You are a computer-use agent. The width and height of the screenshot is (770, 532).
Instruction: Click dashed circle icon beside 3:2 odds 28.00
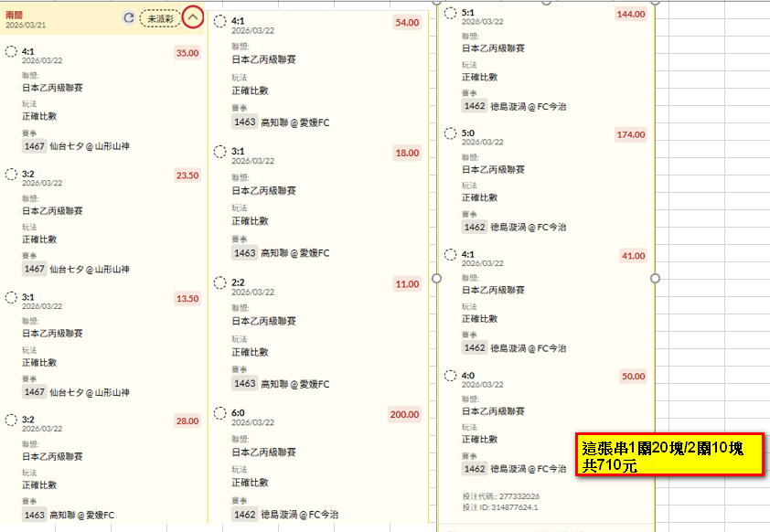[11, 420]
